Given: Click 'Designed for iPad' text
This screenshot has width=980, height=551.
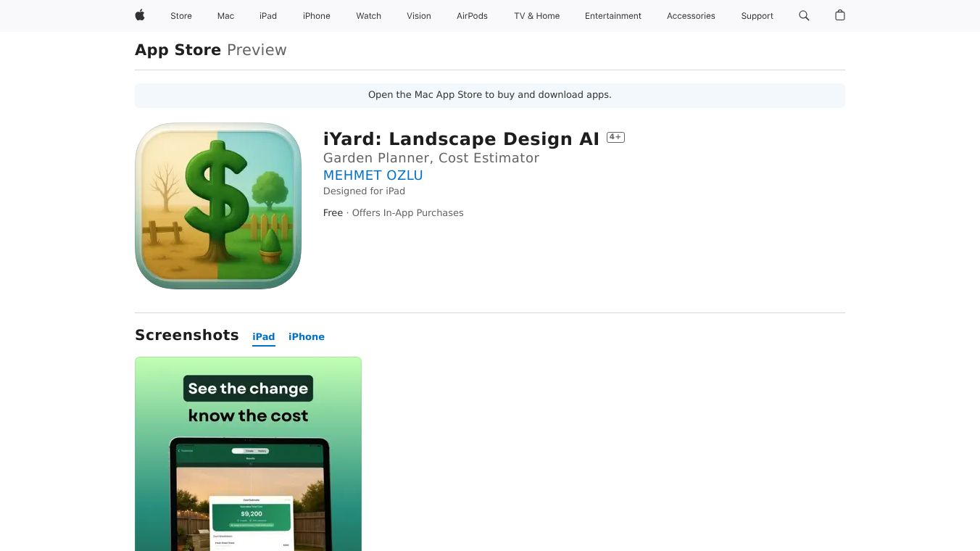Looking at the screenshot, I should pos(364,191).
